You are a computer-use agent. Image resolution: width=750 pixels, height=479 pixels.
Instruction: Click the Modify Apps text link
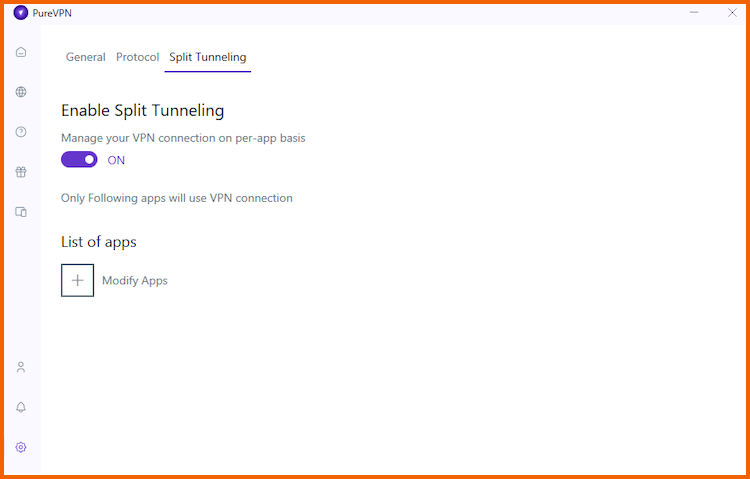point(135,280)
